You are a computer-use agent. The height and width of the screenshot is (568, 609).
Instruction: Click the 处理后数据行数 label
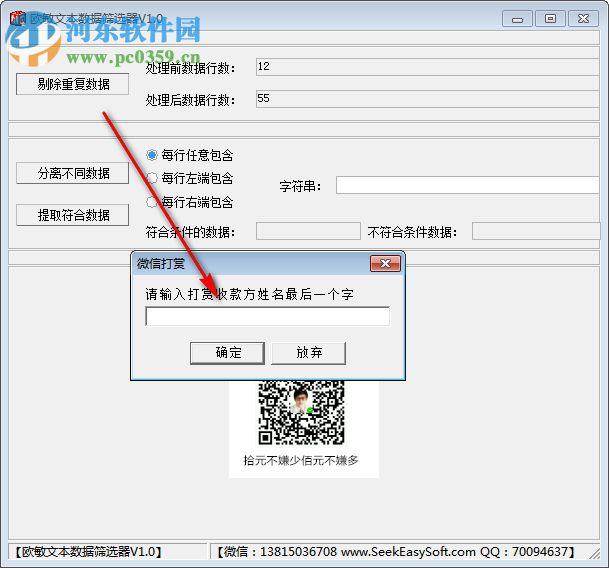(x=191, y=100)
